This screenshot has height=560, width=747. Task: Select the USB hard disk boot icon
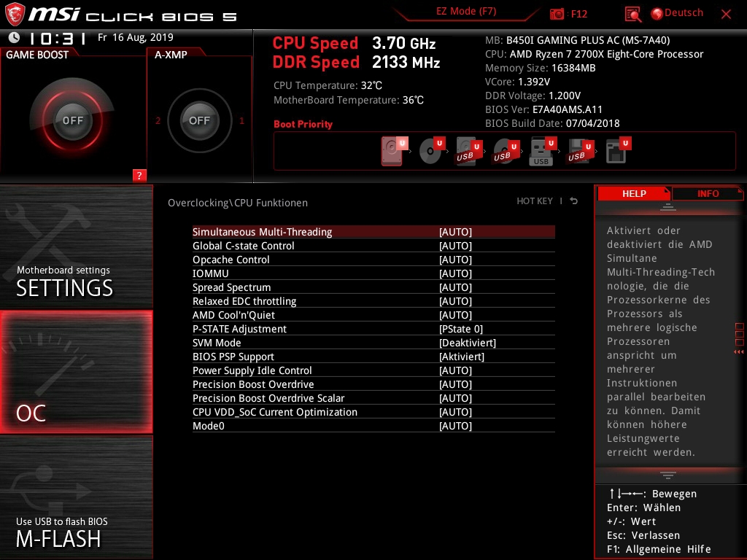(x=469, y=151)
